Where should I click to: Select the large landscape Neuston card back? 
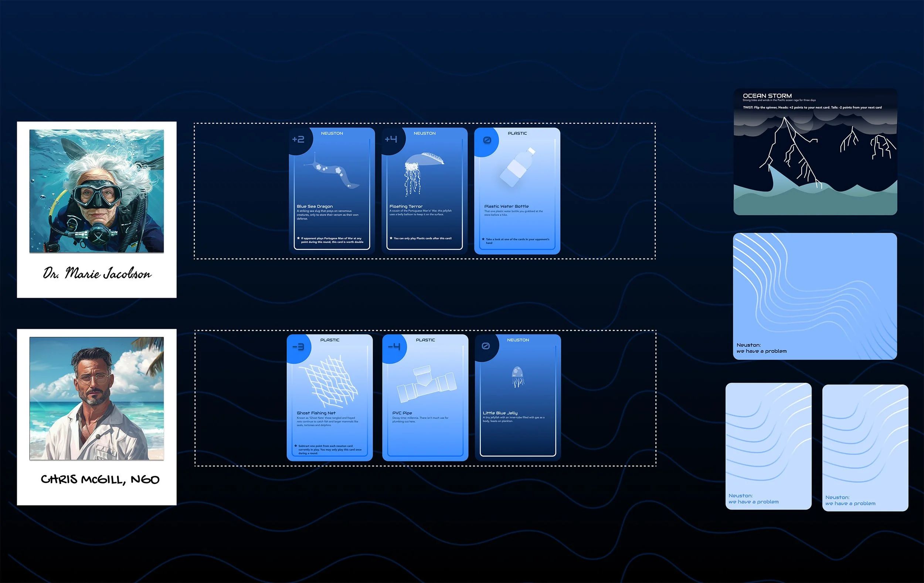815,296
